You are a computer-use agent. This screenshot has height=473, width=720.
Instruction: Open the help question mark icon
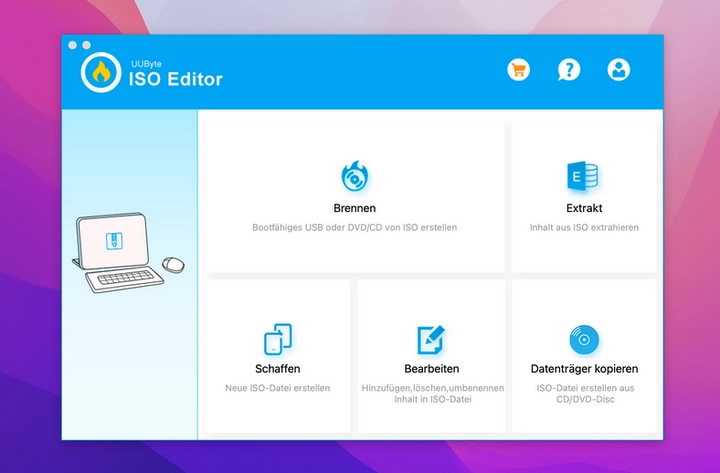coord(569,70)
